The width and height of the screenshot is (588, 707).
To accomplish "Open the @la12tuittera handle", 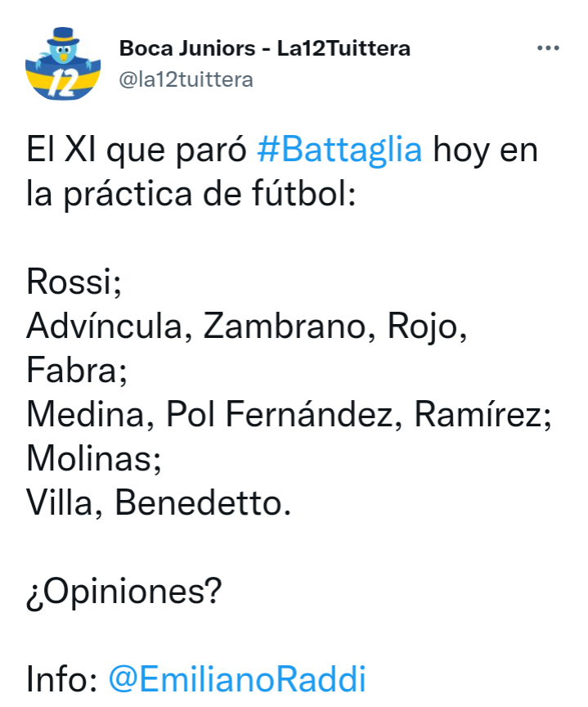I will [186, 80].
